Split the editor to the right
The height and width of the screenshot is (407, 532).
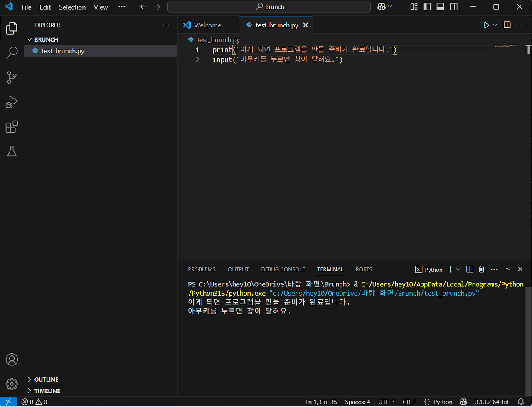[507, 25]
